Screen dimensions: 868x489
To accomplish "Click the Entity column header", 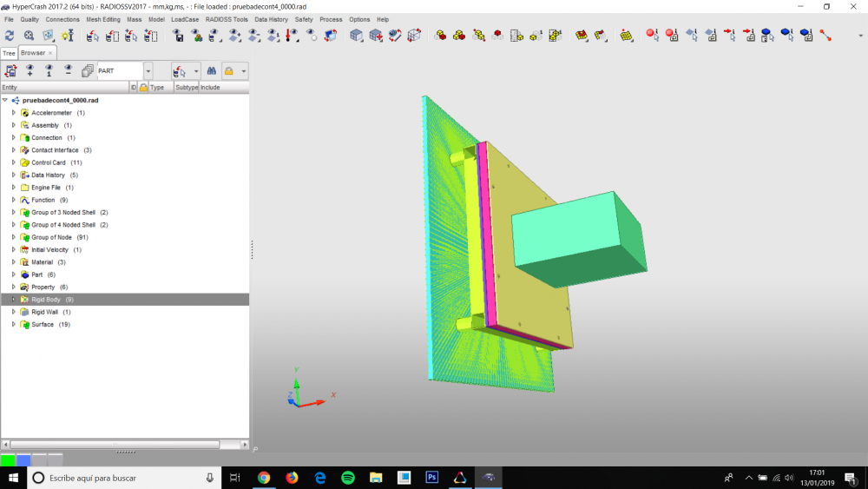I will pos(65,88).
